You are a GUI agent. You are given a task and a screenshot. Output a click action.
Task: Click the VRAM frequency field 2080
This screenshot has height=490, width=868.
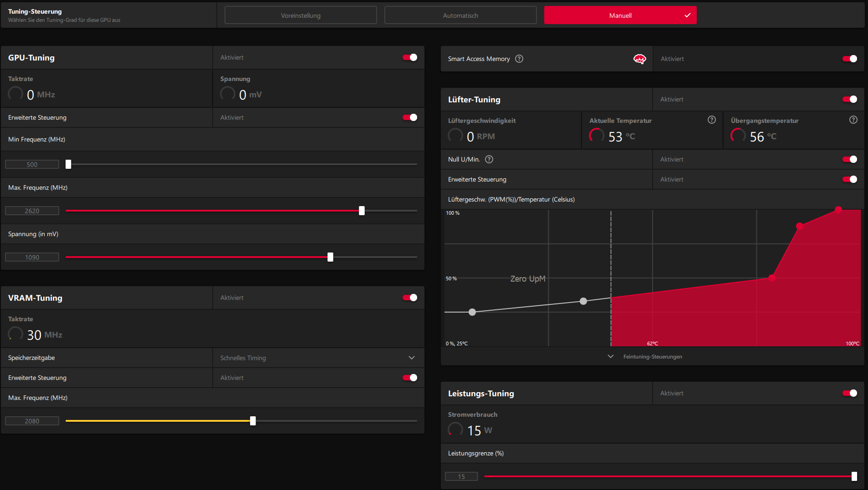pyautogui.click(x=32, y=421)
